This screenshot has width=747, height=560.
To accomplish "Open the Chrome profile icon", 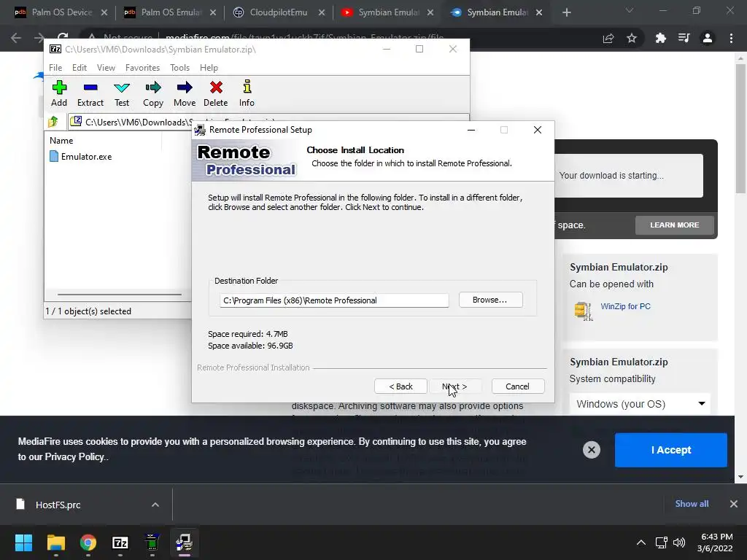I will point(708,38).
